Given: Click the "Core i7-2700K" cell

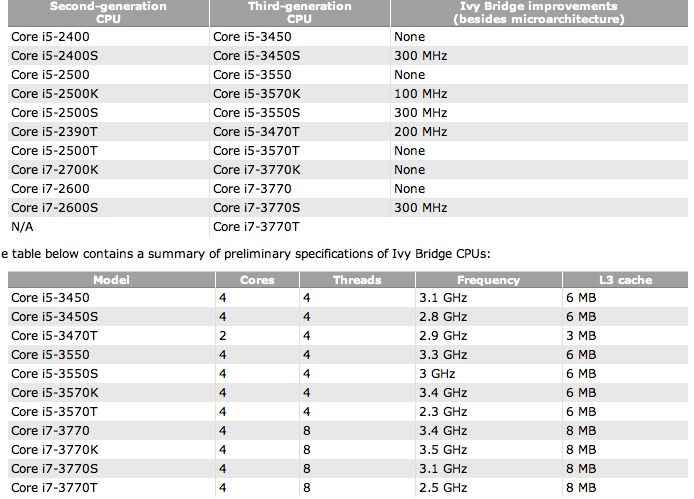Looking at the screenshot, I should tap(55, 170).
